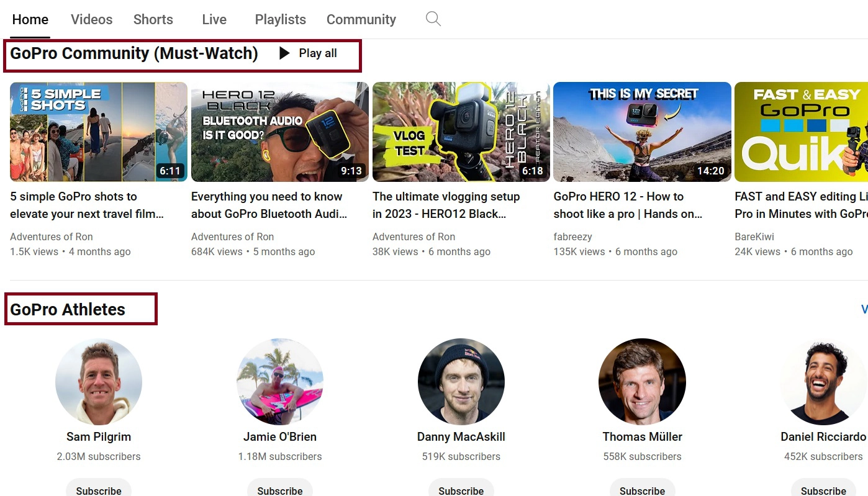Click '452K subscribers' under Daniel Ricciardo
The width and height of the screenshot is (868, 496).
click(823, 456)
